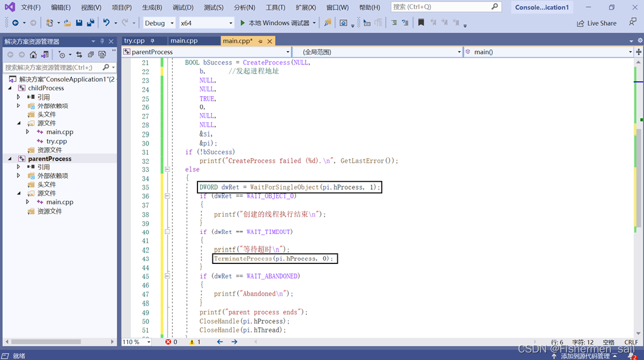Image resolution: width=644 pixels, height=360 pixels.
Task: Click the editor tab settings gear
Action: point(640,40)
